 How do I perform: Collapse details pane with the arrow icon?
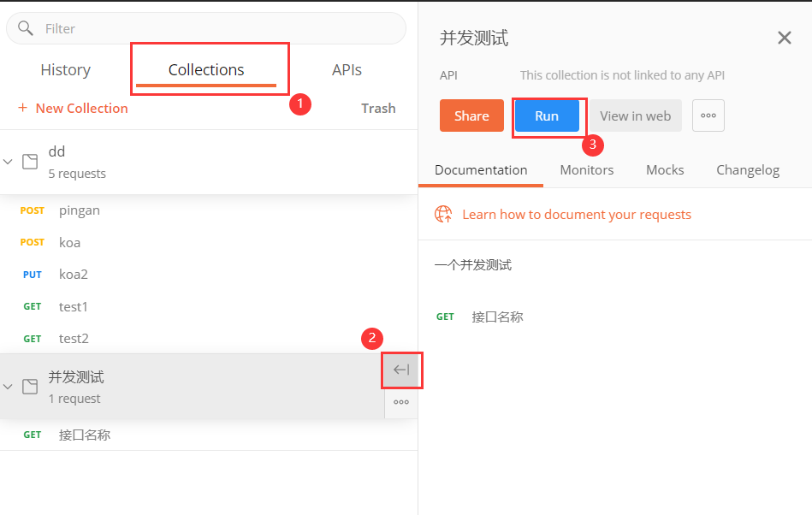point(401,370)
